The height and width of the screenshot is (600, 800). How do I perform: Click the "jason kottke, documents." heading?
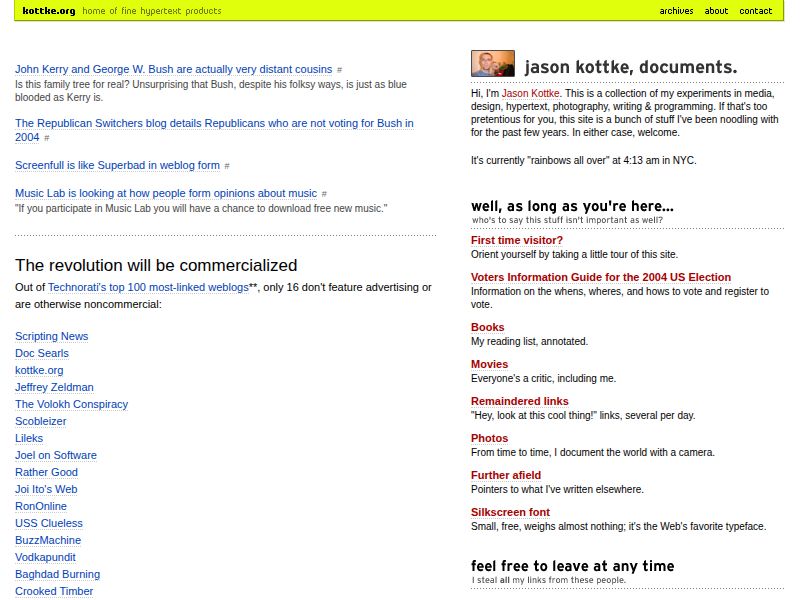(x=631, y=67)
